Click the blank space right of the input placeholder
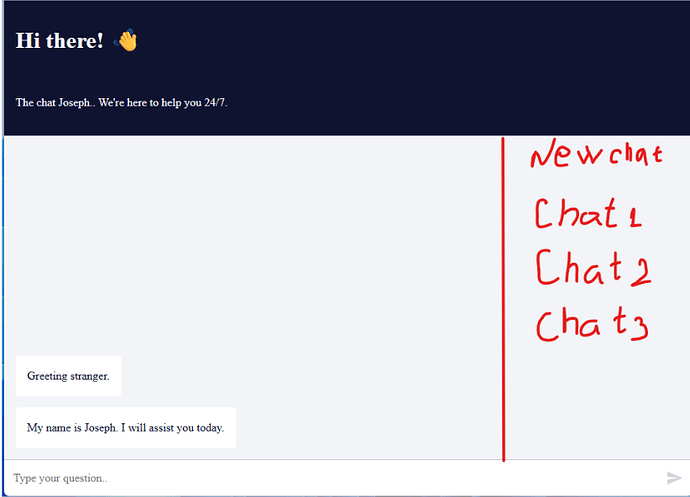The image size is (690, 497). coord(385,478)
